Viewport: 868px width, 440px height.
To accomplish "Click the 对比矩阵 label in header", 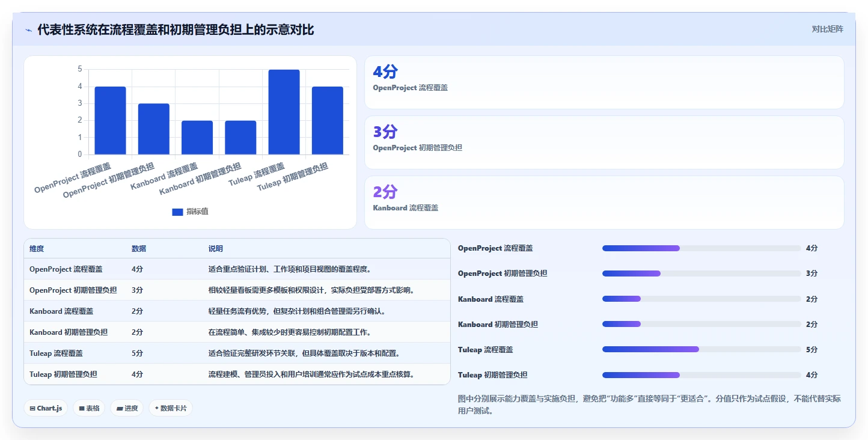I will (x=827, y=29).
